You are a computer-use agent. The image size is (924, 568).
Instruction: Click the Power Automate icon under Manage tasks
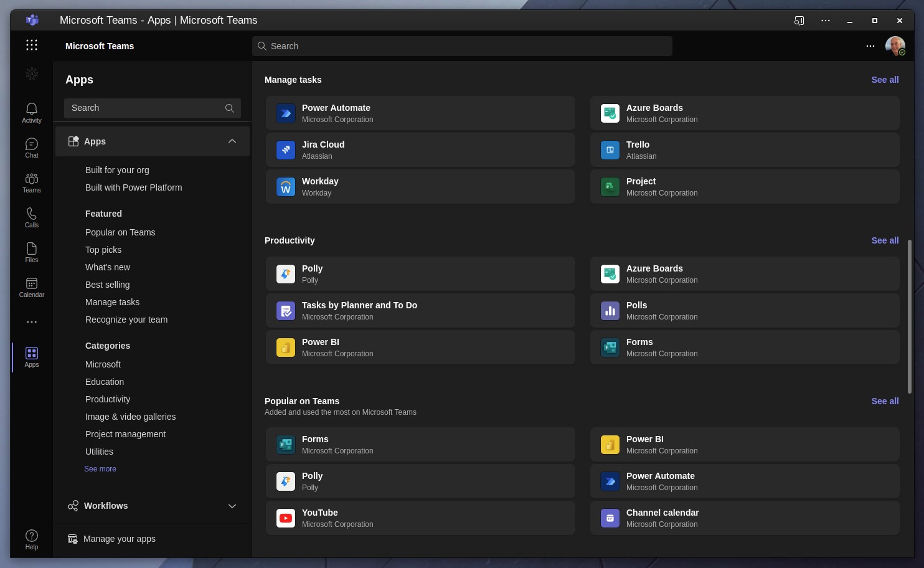(x=286, y=113)
